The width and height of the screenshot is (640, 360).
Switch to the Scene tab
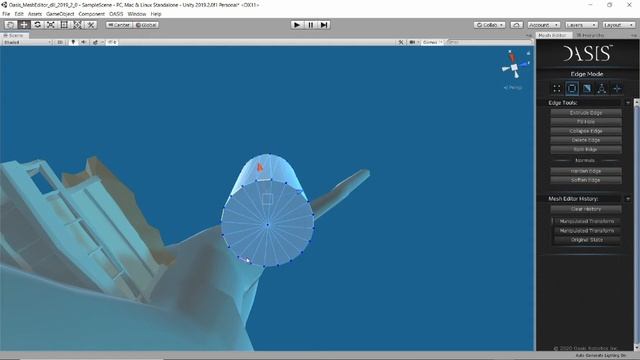click(13, 36)
